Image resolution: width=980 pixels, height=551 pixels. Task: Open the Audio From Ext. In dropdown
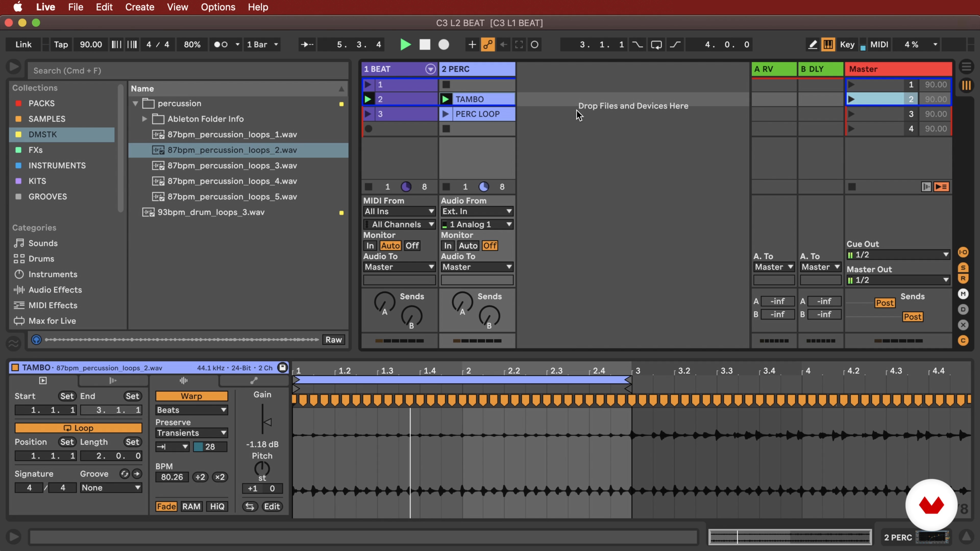tap(477, 211)
